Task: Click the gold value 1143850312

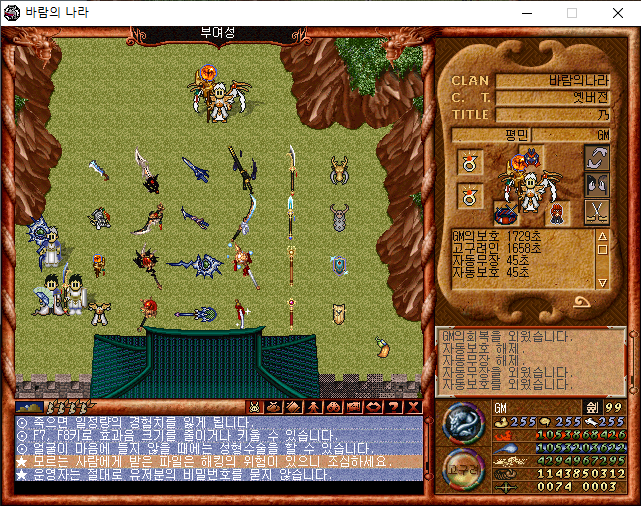Action: 580,474
